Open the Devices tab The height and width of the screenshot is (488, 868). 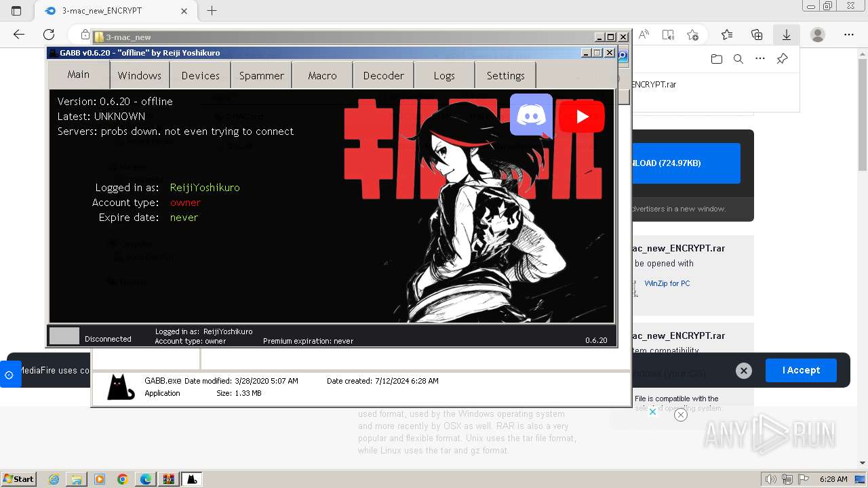[x=200, y=75]
